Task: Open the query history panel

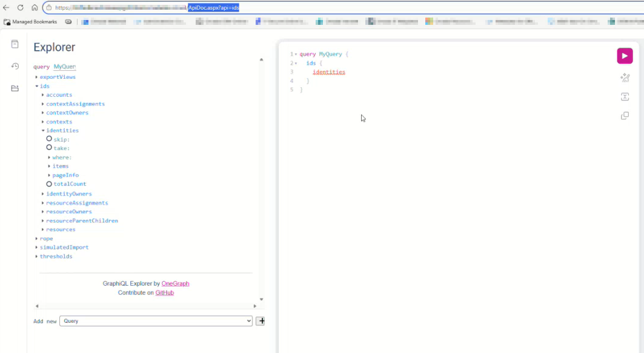Action: click(15, 67)
